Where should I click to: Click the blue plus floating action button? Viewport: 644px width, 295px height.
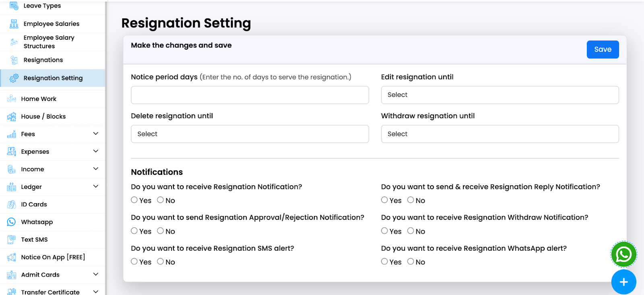[x=623, y=282]
